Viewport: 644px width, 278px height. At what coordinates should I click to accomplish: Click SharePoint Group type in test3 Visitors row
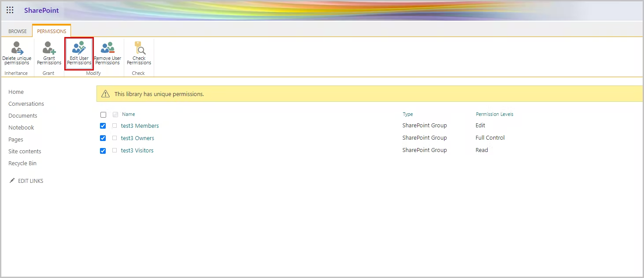[424, 150]
